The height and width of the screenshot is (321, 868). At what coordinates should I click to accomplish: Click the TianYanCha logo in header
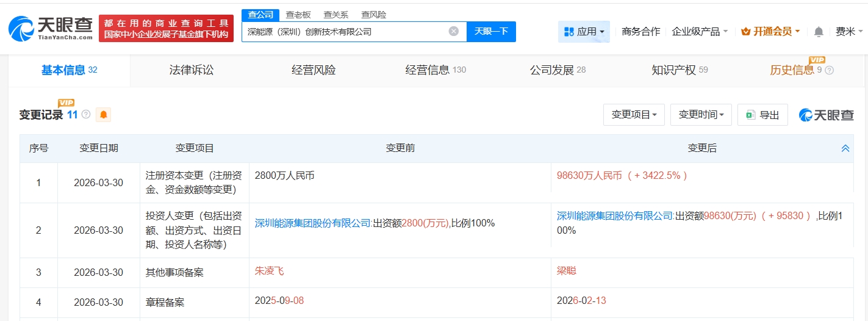coord(50,28)
